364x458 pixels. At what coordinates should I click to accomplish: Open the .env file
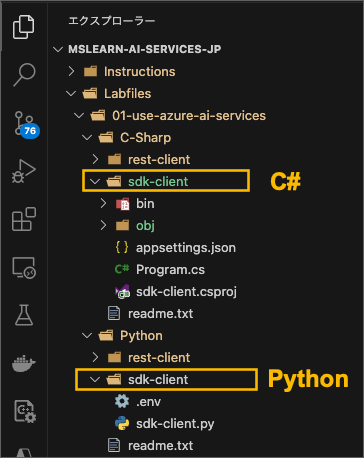(148, 402)
